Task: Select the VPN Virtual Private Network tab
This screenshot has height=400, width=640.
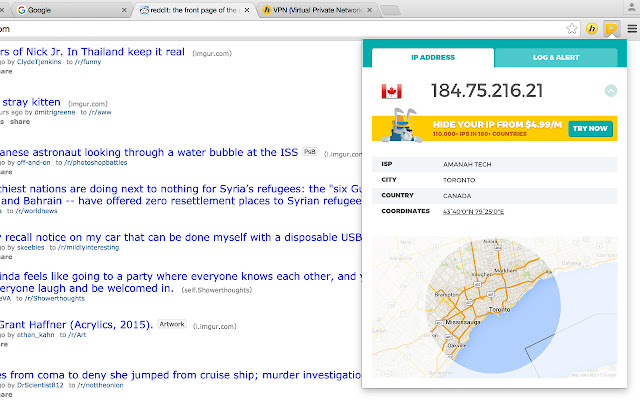Action: (316, 10)
